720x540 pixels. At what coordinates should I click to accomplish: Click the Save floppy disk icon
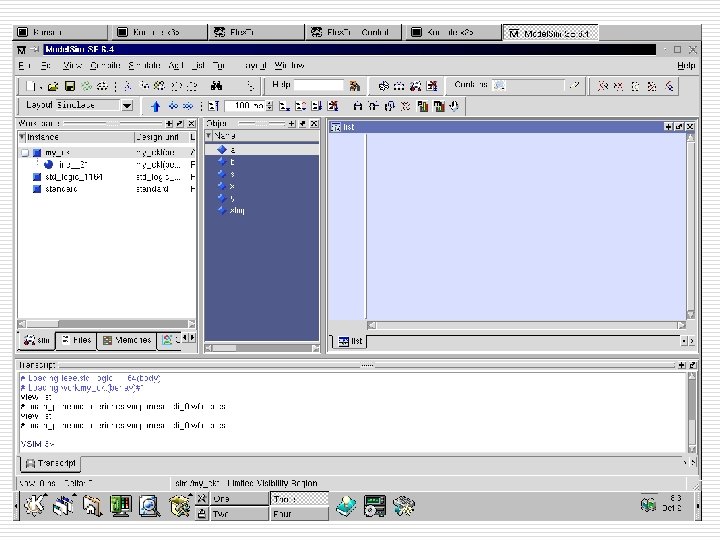click(69, 86)
